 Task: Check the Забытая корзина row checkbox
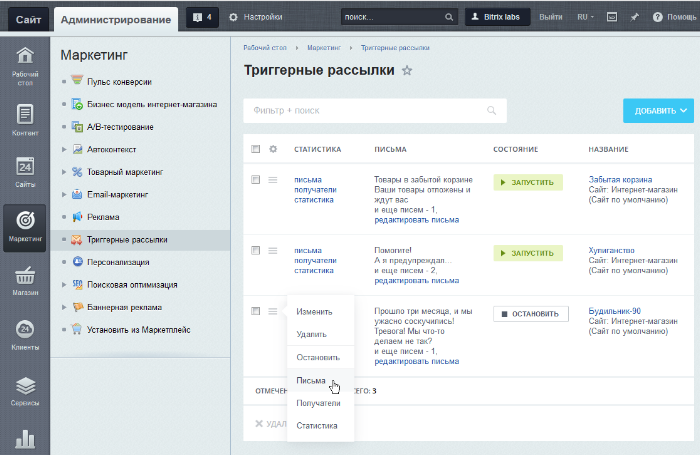tap(255, 179)
